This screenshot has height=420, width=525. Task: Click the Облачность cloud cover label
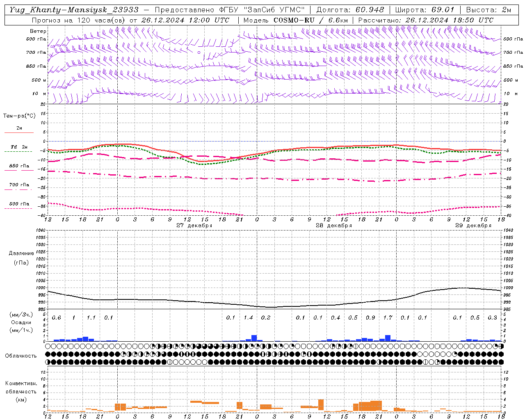[21, 356]
